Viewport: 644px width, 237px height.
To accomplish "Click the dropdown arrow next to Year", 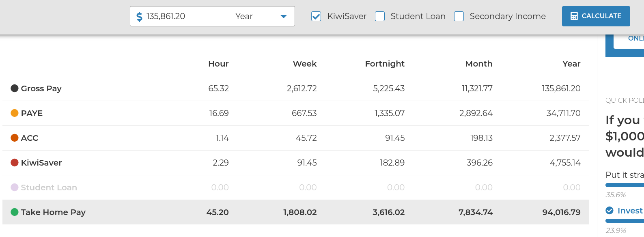I will click(x=284, y=17).
